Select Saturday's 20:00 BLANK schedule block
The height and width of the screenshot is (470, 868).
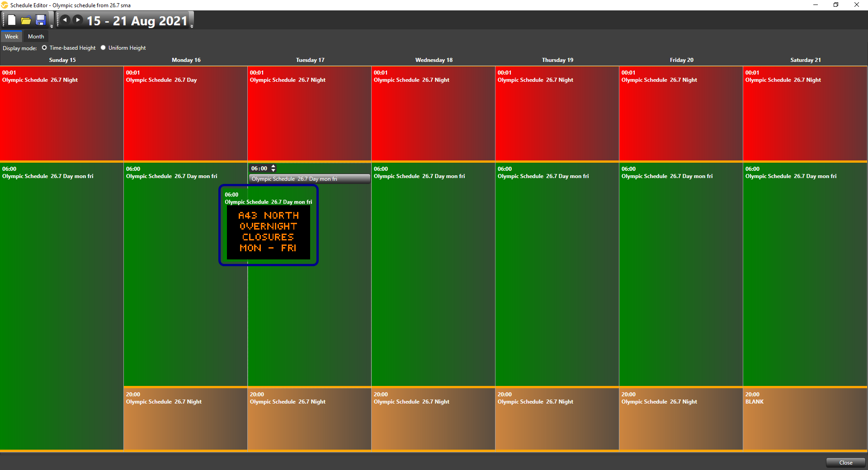[x=805, y=418]
